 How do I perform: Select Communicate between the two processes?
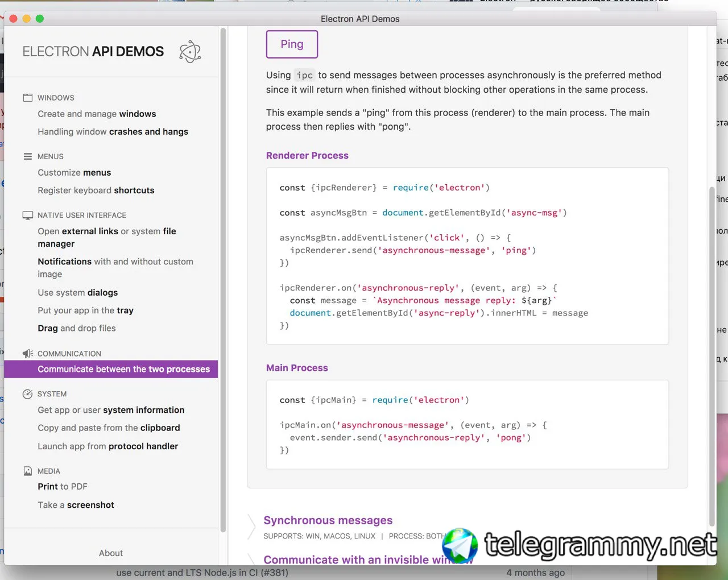point(111,369)
